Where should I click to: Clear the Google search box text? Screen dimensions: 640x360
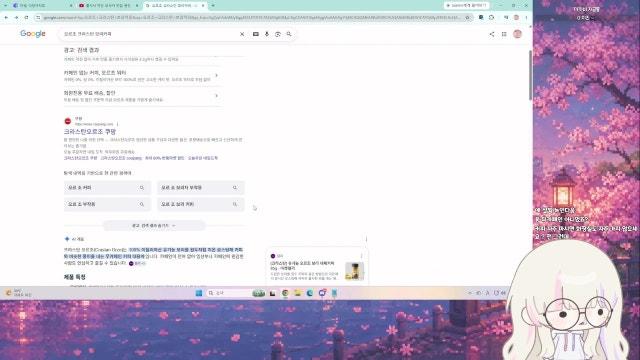click(x=242, y=34)
